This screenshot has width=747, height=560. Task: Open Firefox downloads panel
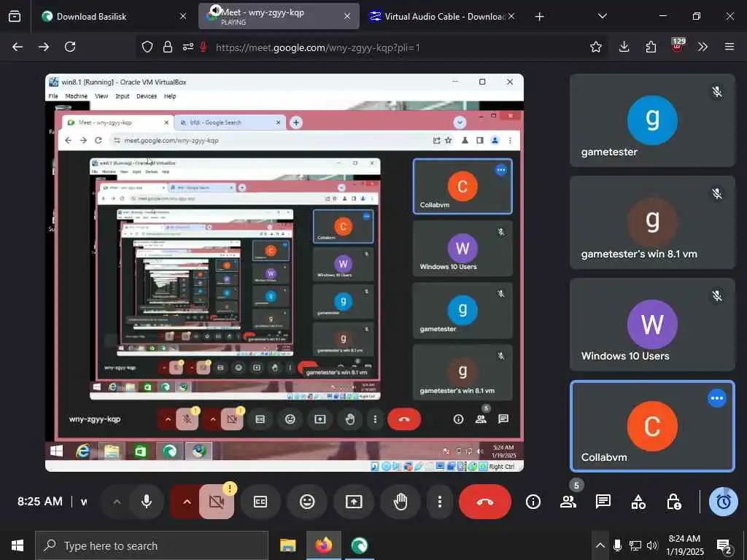[x=624, y=47]
